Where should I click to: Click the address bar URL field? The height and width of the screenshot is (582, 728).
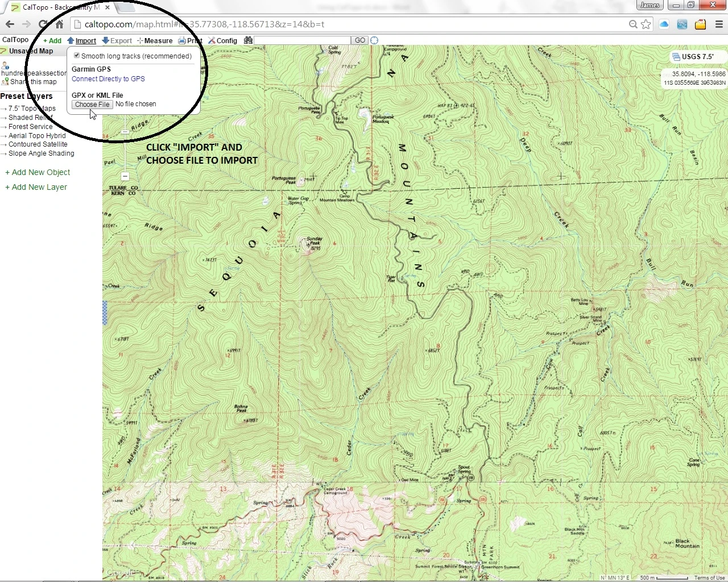(353, 24)
